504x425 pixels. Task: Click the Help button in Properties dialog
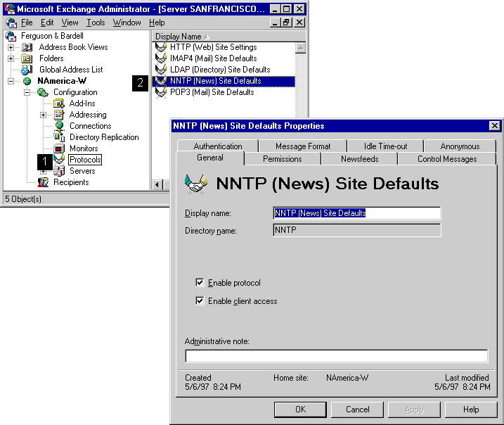click(x=471, y=410)
